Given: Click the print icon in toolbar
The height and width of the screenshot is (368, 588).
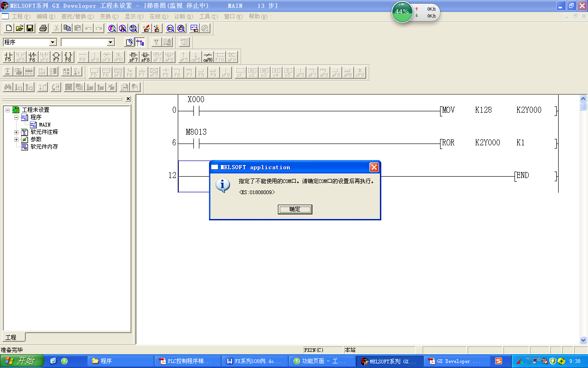Looking at the screenshot, I should (43, 28).
